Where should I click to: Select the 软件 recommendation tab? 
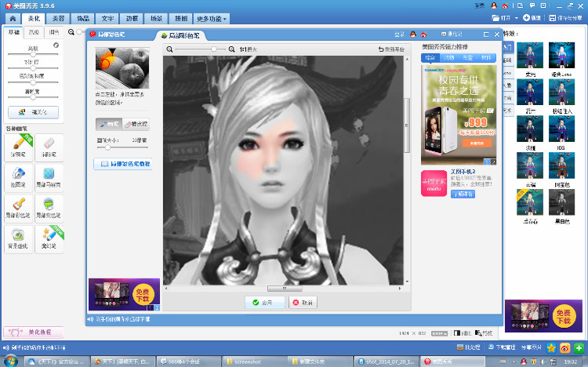486,58
